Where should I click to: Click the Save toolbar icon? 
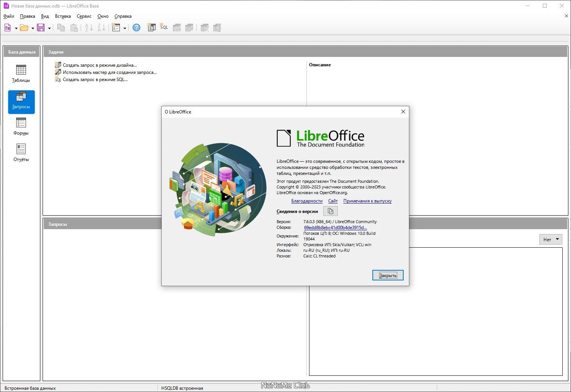(x=41, y=28)
